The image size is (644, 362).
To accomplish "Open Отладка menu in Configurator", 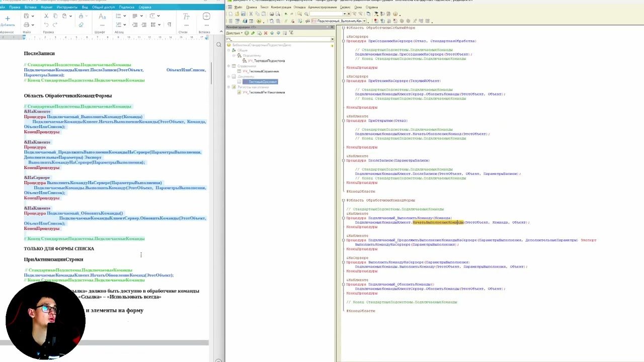I will pyautogui.click(x=299, y=7).
